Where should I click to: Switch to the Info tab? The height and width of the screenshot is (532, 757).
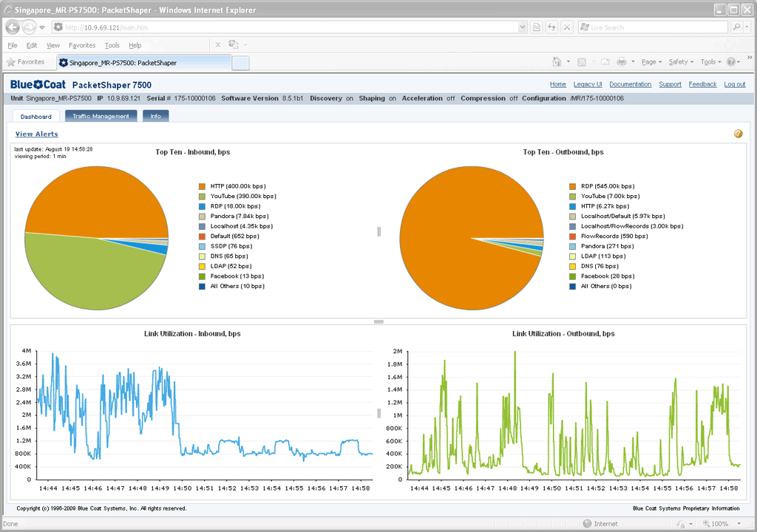[155, 116]
